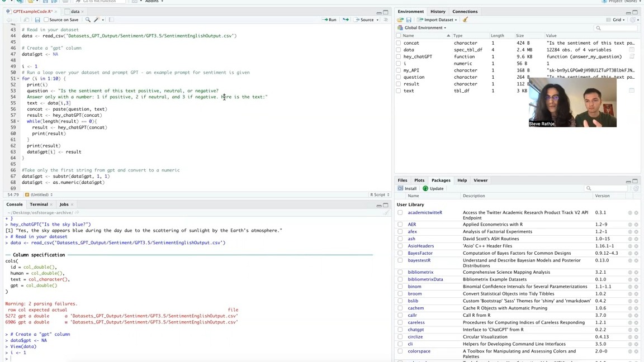The height and width of the screenshot is (362, 644).
Task: Click the Go to file/function field
Action: coord(100,1)
